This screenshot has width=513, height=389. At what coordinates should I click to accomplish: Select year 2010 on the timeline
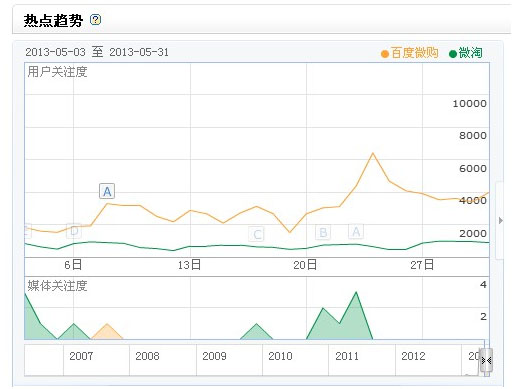280,356
